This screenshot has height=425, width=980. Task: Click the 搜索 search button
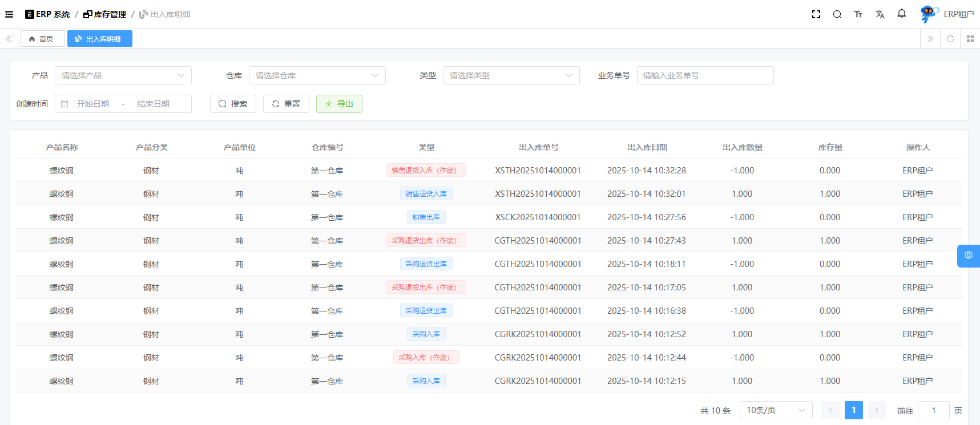[x=233, y=104]
